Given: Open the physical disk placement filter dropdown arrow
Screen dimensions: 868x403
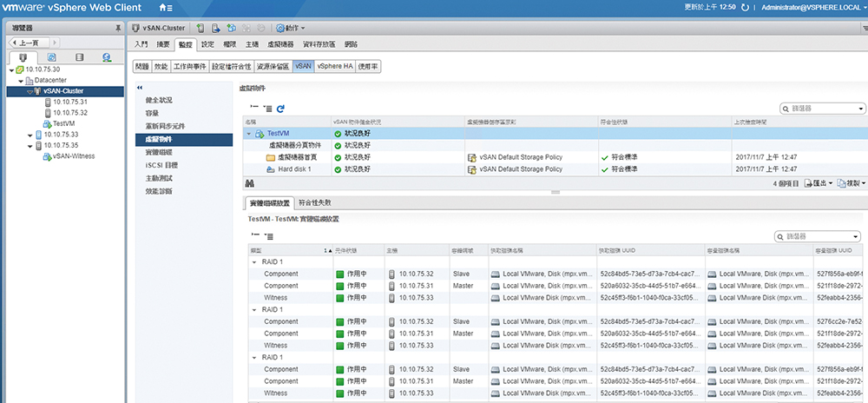Looking at the screenshot, I should [856, 237].
